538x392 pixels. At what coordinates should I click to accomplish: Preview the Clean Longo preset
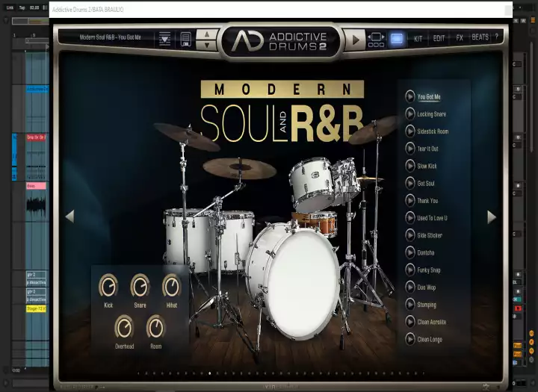tap(409, 339)
